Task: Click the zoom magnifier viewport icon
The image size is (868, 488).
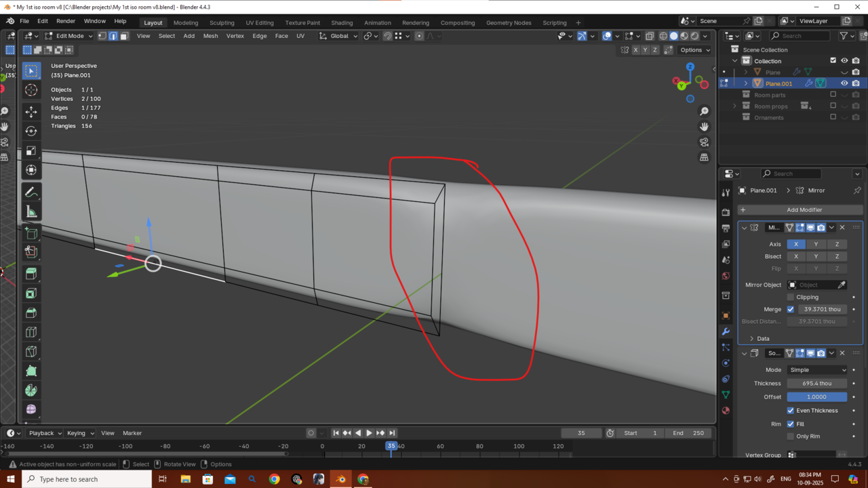Action: click(704, 111)
